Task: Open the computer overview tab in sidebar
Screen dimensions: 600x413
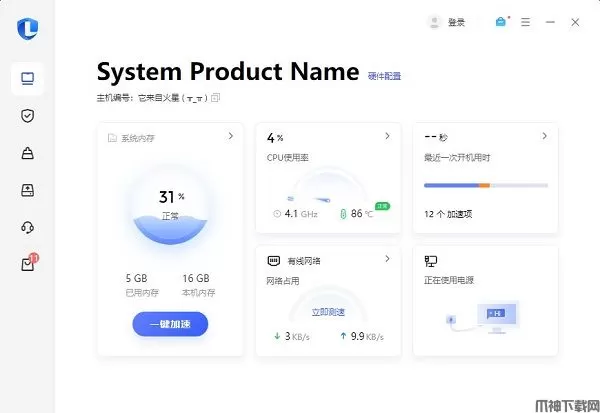Action: pyautogui.click(x=28, y=79)
